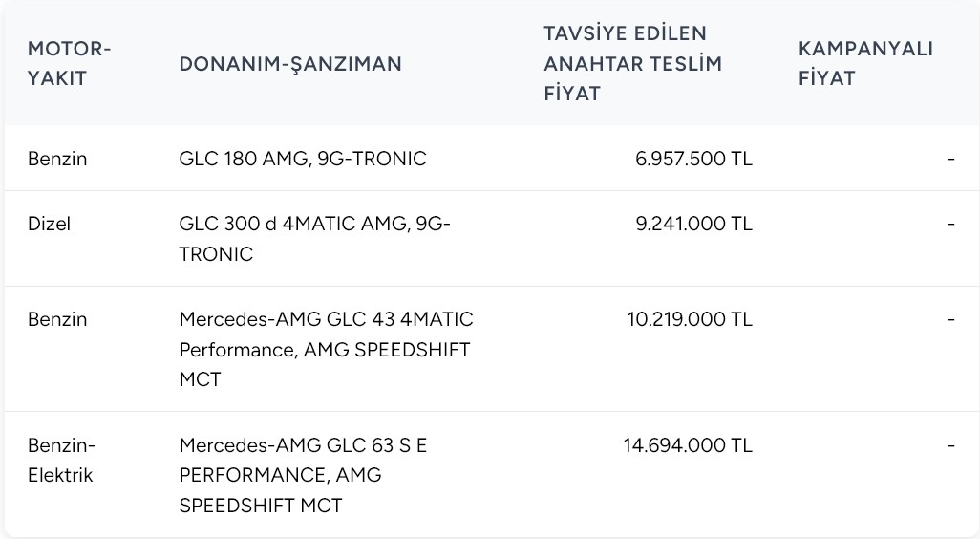Click campaign price dash for GLC 43
Image resolution: width=980 pixels, height=539 pixels.
click(951, 319)
